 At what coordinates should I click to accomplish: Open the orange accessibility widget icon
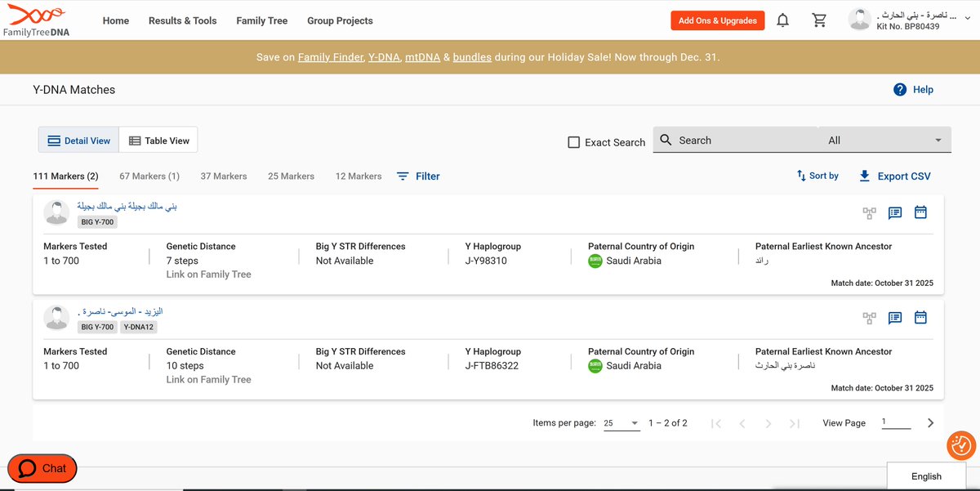click(961, 445)
